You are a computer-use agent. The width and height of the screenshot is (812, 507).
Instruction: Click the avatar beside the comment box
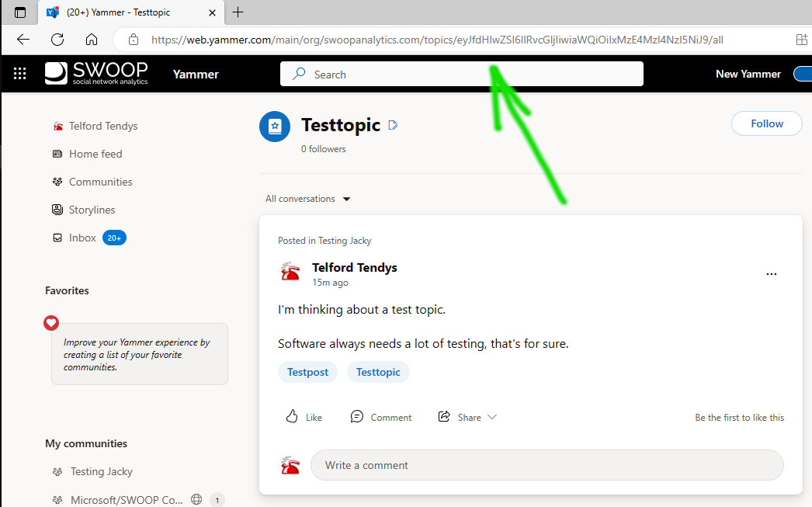pos(290,465)
